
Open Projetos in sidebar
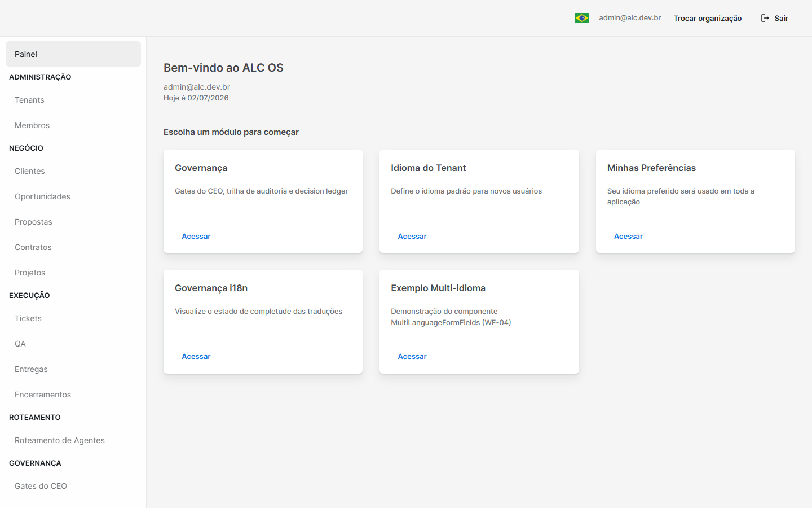coord(73,273)
